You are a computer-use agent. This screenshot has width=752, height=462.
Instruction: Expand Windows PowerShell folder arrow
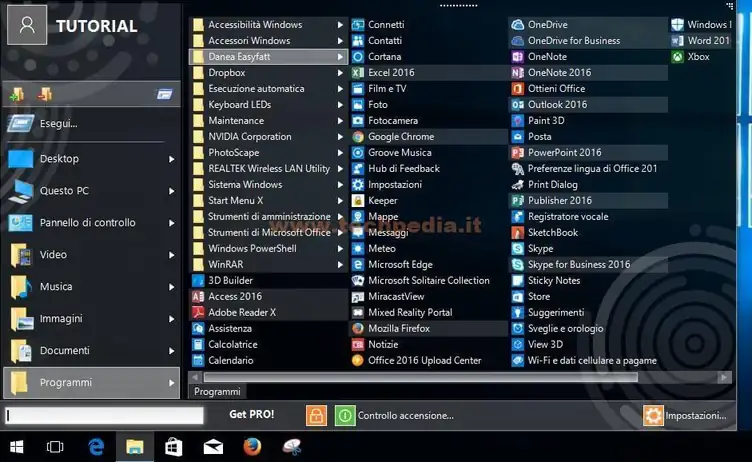point(340,249)
